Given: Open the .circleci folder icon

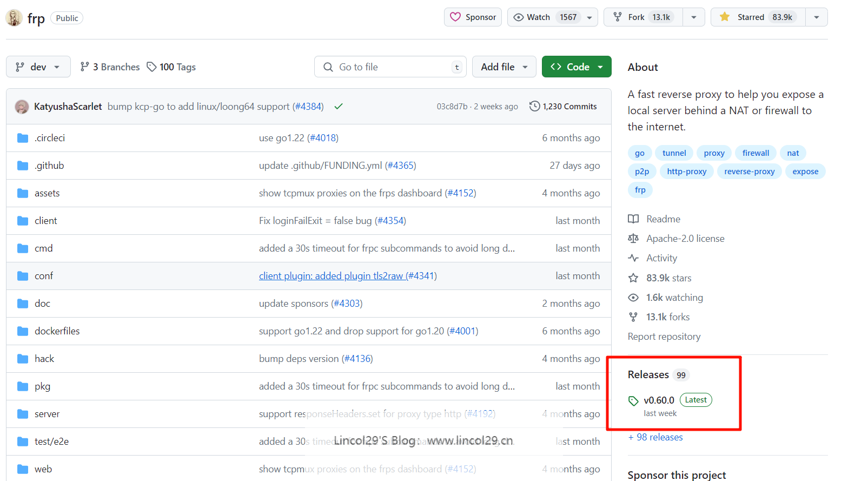Looking at the screenshot, I should 23,138.
